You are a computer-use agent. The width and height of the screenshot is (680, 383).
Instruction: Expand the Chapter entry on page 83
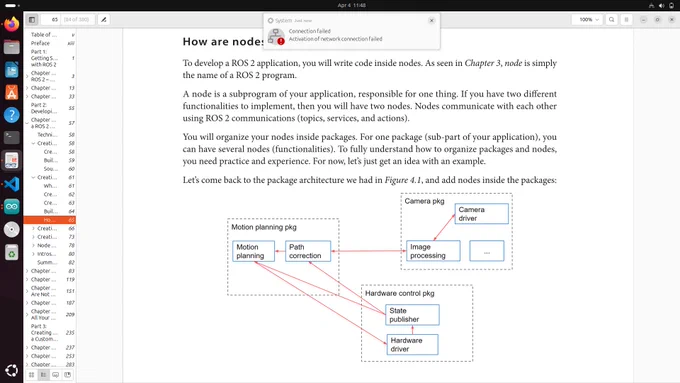click(27, 271)
